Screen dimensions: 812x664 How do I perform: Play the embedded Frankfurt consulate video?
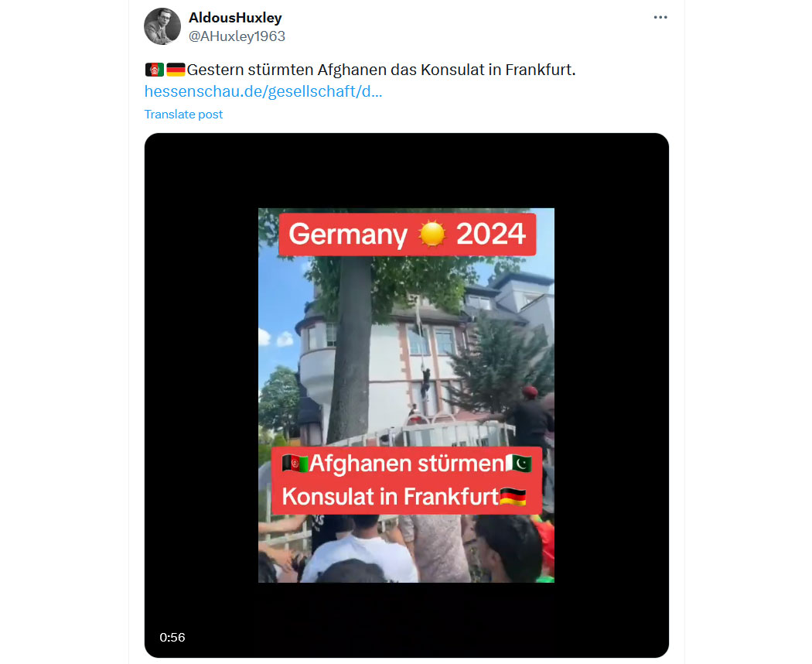(x=407, y=395)
